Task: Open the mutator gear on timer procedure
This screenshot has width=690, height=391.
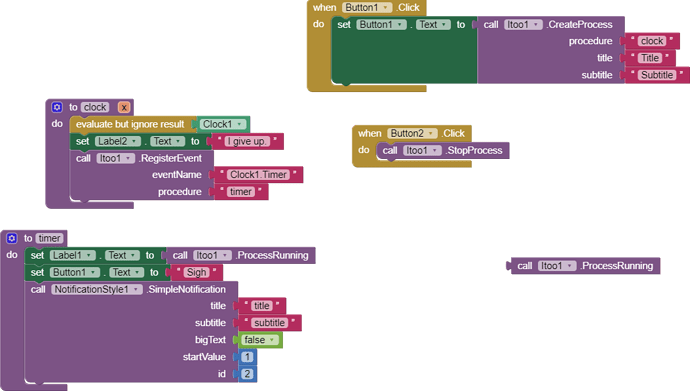Action: [x=11, y=238]
